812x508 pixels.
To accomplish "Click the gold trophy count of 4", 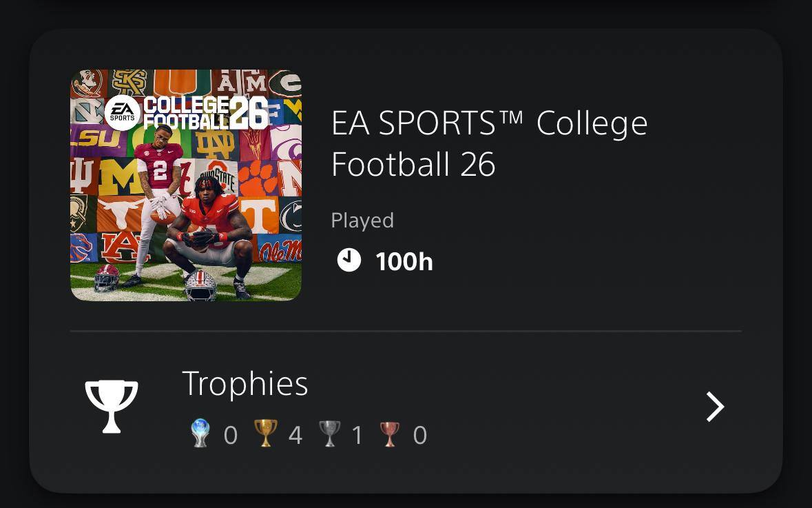I will coord(295,436).
